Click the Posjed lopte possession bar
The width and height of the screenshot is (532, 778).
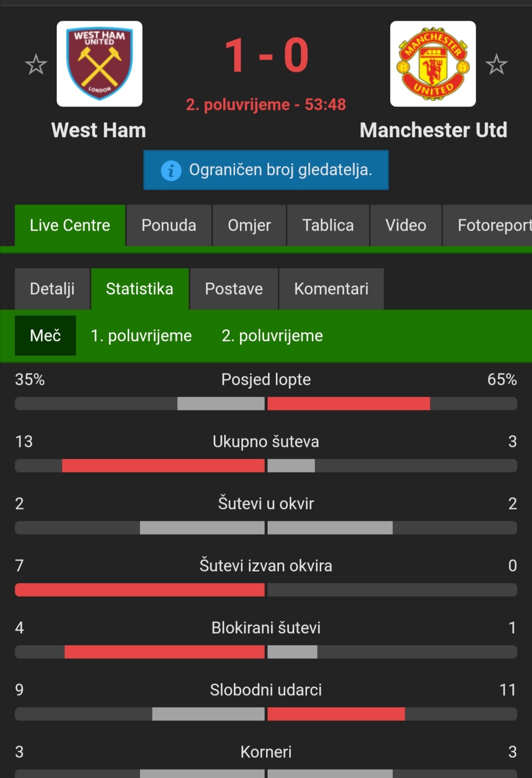coord(266,404)
